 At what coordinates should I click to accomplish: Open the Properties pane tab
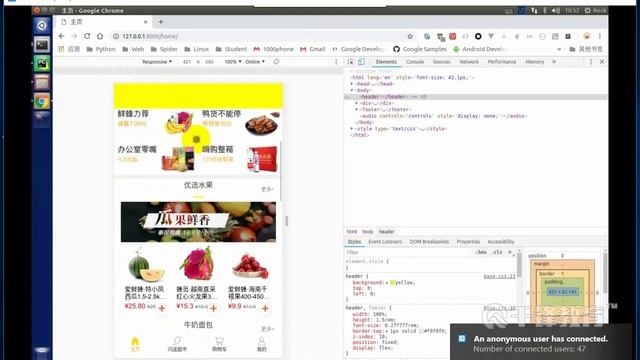(x=468, y=242)
